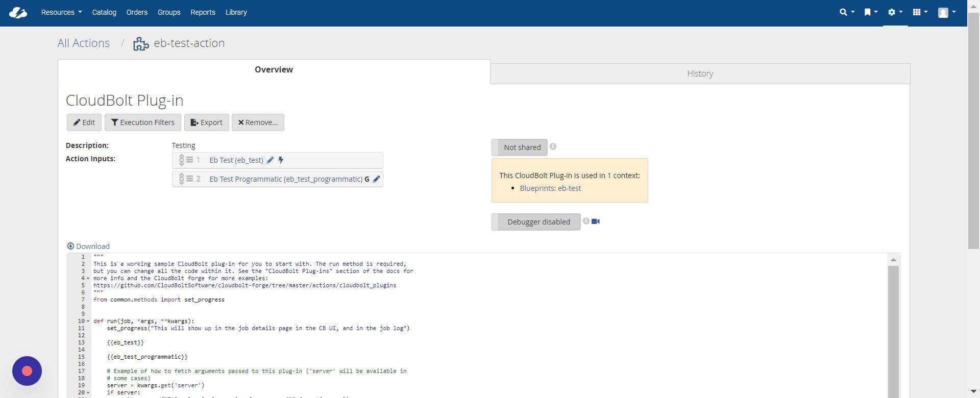Expand the Resources dropdown menu
This screenshot has height=398, width=980.
(x=61, y=12)
